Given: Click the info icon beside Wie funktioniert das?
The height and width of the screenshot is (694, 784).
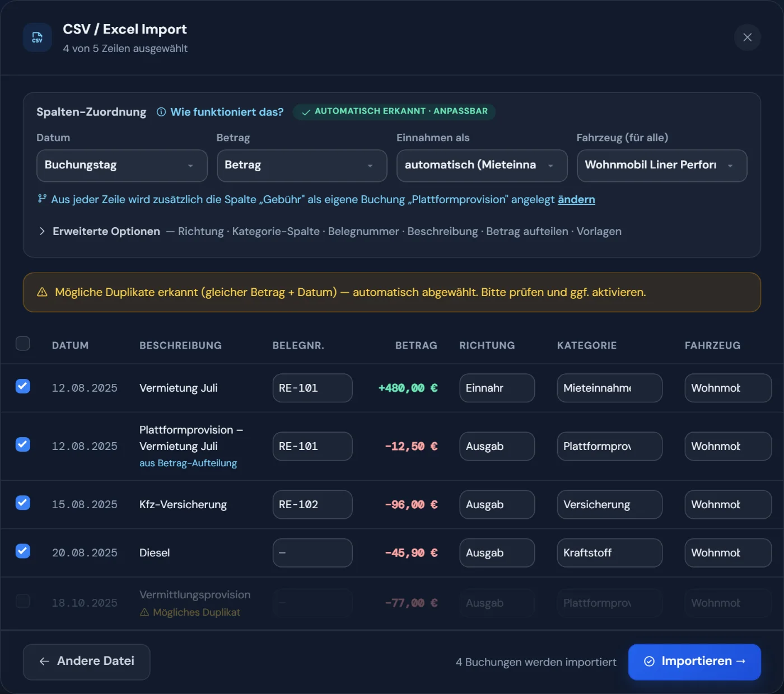Looking at the screenshot, I should pos(161,112).
